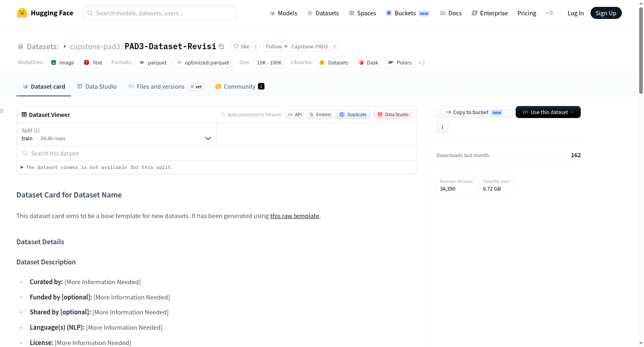The image size is (644, 347).
Task: Open the more navigation menu icon
Action: [x=549, y=13]
